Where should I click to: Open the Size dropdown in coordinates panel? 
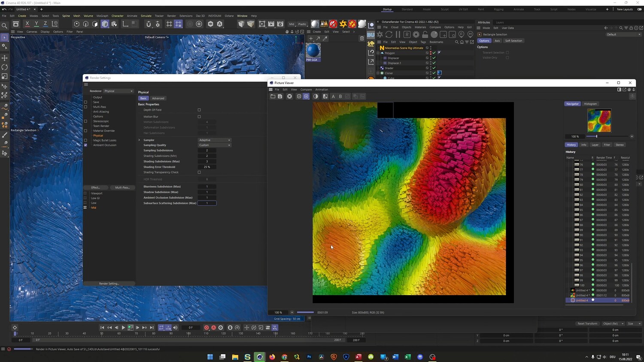pos(634,324)
